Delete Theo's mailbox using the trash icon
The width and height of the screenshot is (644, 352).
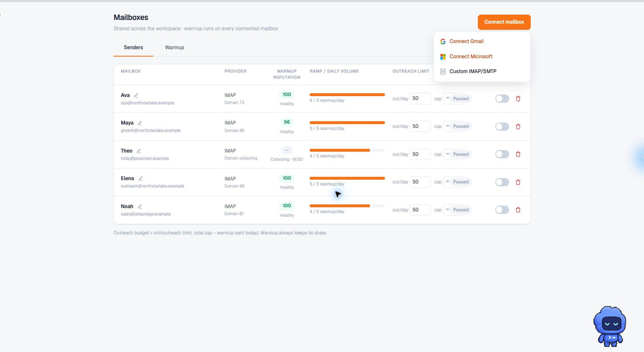click(x=518, y=154)
